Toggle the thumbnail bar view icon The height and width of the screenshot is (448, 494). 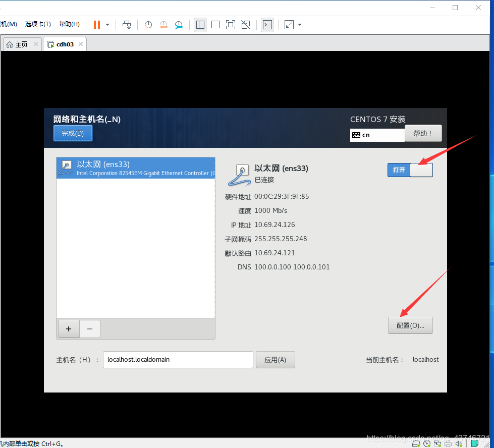[x=215, y=25]
